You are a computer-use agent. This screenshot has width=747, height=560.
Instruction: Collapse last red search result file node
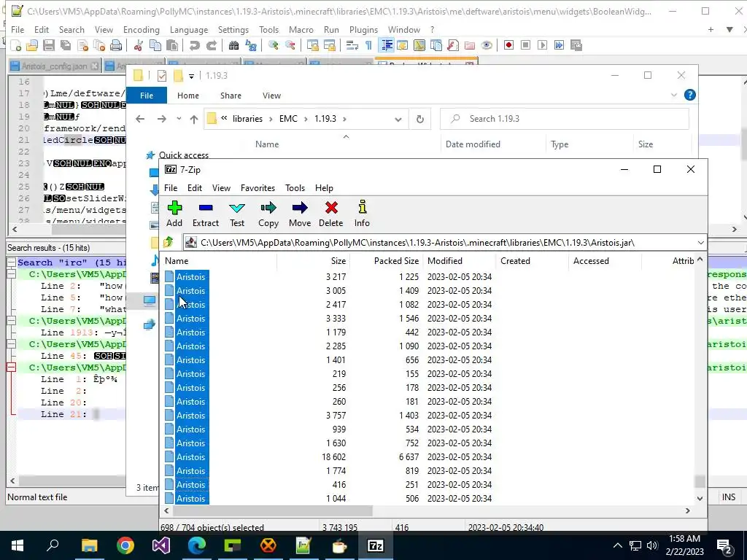(x=12, y=367)
